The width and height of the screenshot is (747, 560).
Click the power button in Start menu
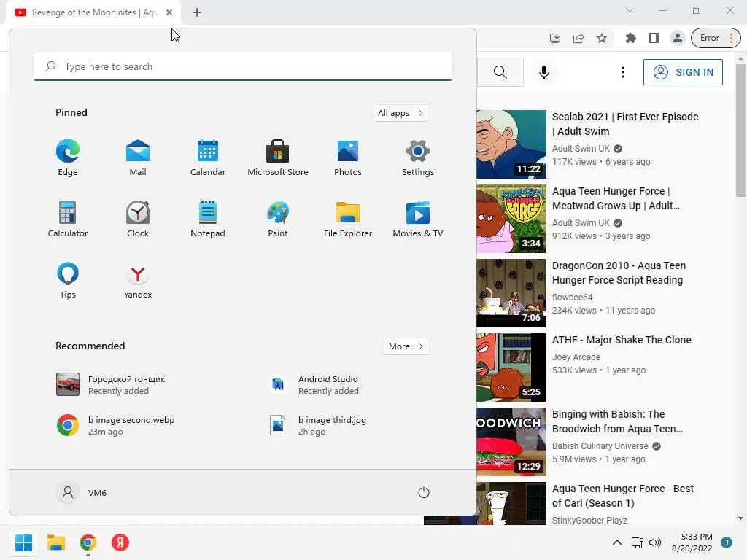click(424, 492)
